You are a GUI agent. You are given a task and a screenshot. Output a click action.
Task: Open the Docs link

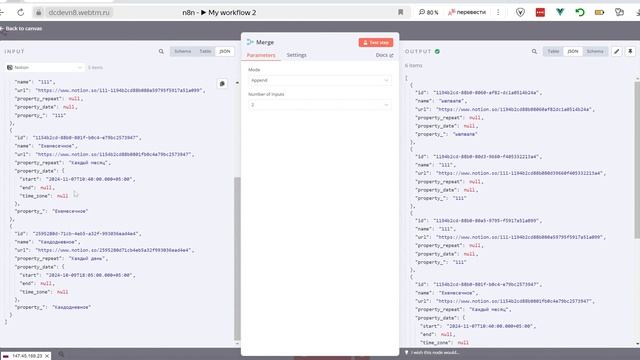(x=384, y=55)
